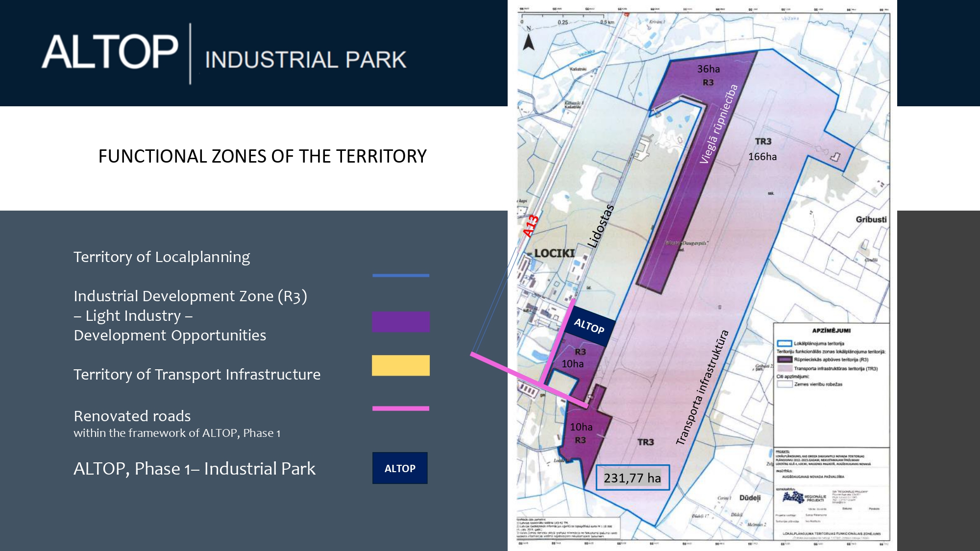Image resolution: width=980 pixels, height=551 pixels.
Task: Click the Lidostas label on the map
Action: pyautogui.click(x=601, y=226)
